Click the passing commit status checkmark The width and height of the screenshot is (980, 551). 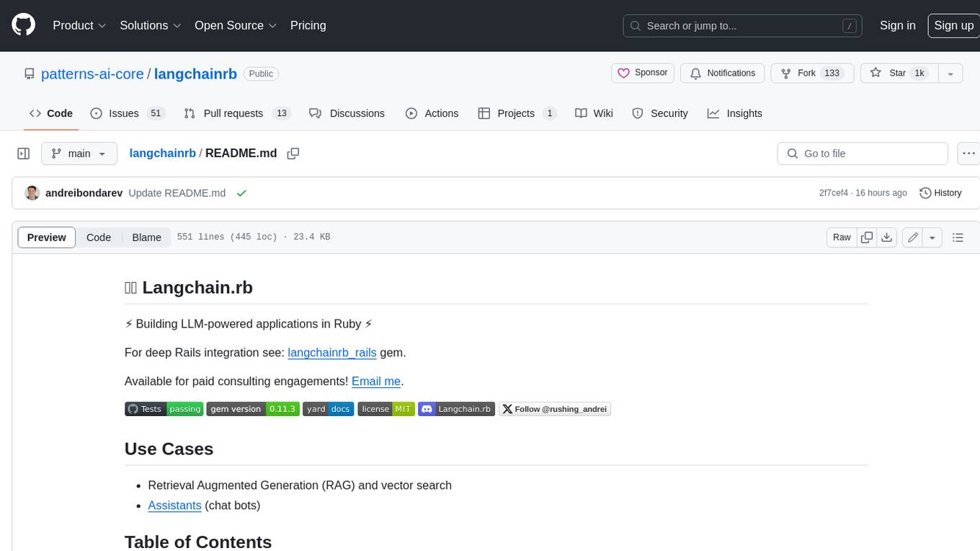241,193
